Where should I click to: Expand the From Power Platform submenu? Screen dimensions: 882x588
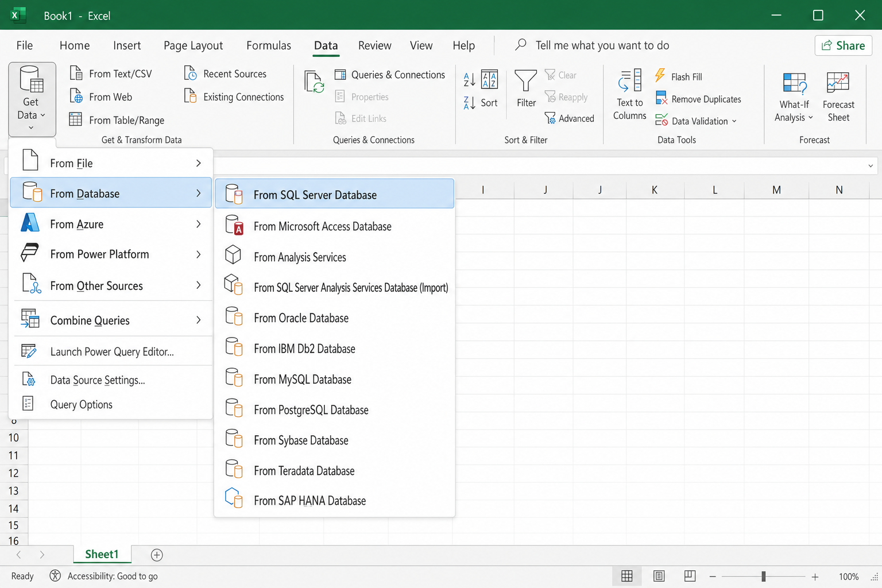[x=111, y=254]
